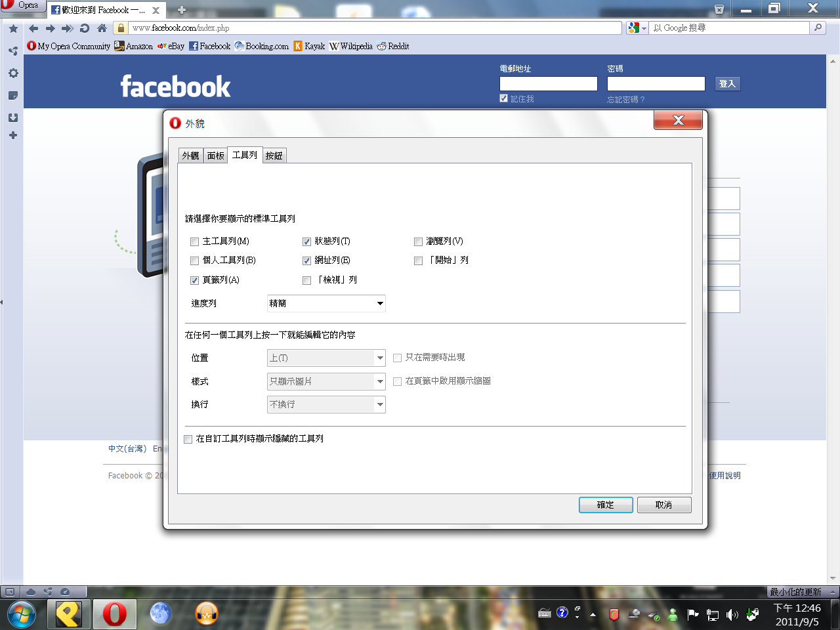The width and height of the screenshot is (840, 630).
Task: Go forward with the single Forward arrow
Action: (51, 28)
